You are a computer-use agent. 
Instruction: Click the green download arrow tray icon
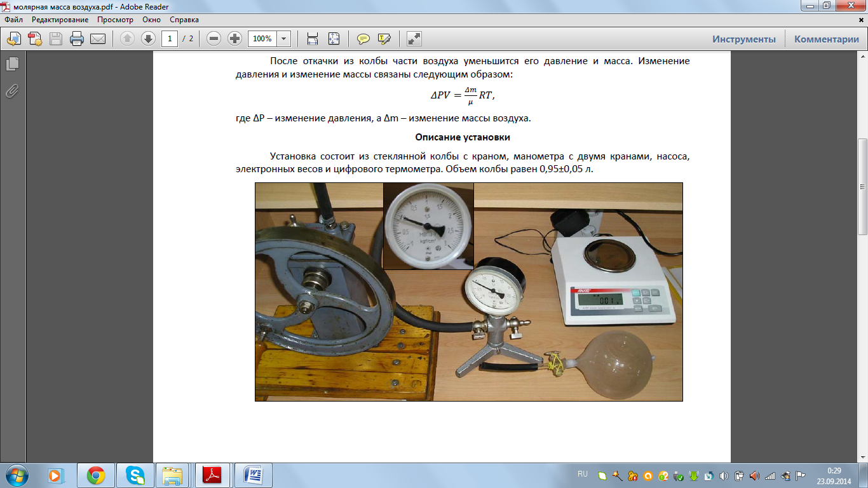[x=693, y=475]
